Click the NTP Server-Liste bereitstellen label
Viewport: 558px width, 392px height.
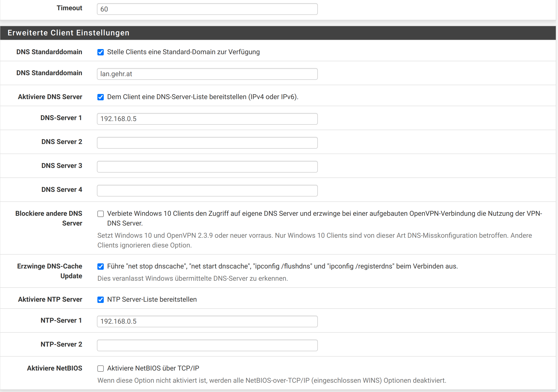(152, 299)
